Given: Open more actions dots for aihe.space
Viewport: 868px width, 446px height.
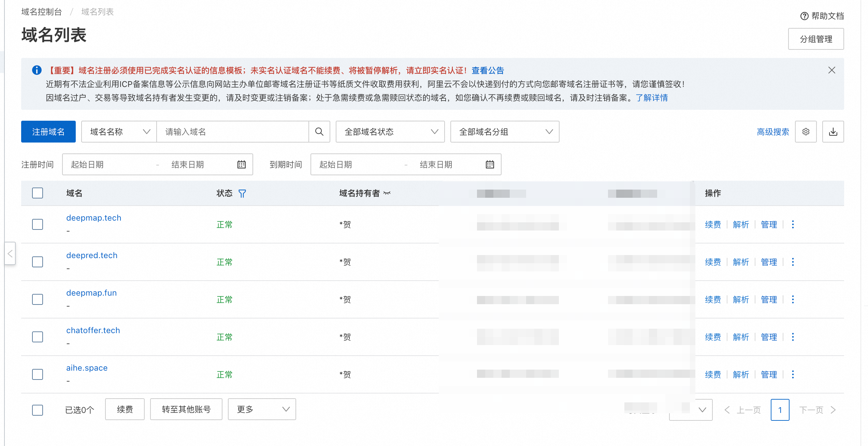Looking at the screenshot, I should tap(793, 374).
